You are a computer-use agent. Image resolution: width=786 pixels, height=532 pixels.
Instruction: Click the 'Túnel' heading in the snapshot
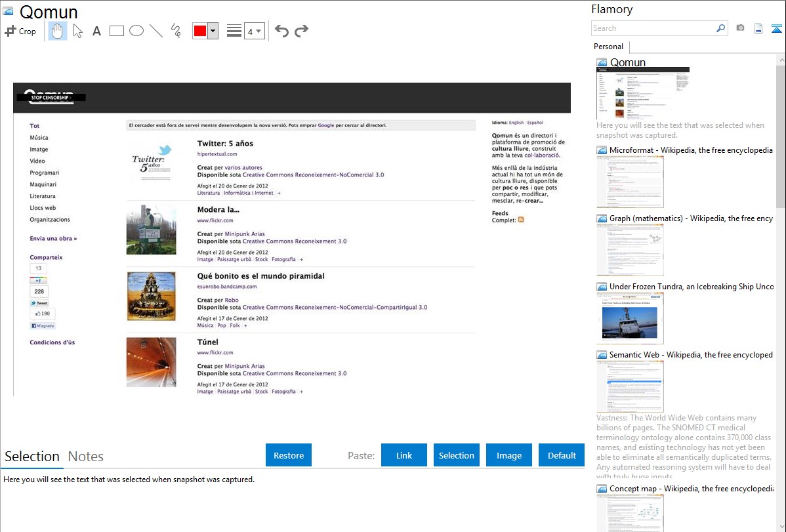[207, 342]
